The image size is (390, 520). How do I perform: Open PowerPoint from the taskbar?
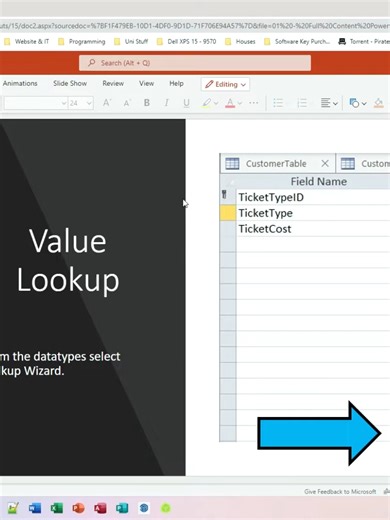[x=79, y=508]
